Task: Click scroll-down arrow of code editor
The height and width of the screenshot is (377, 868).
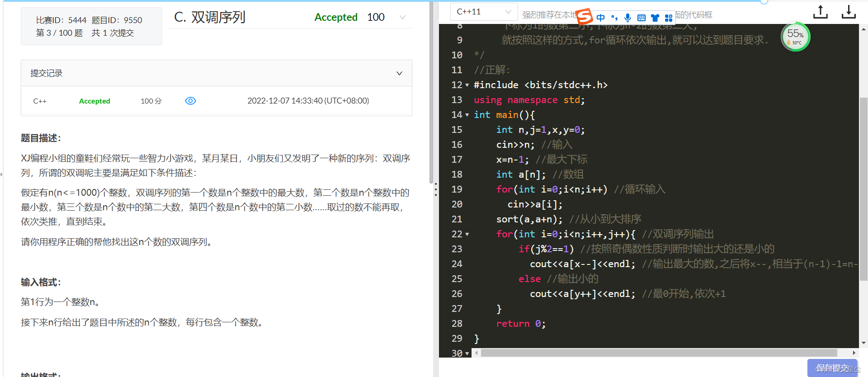Action: tap(863, 343)
